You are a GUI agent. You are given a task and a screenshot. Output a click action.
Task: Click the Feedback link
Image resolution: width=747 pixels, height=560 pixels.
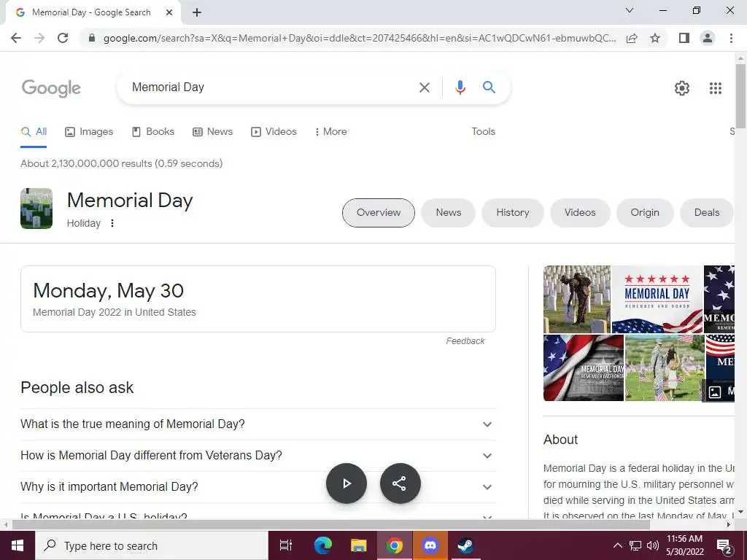click(465, 341)
